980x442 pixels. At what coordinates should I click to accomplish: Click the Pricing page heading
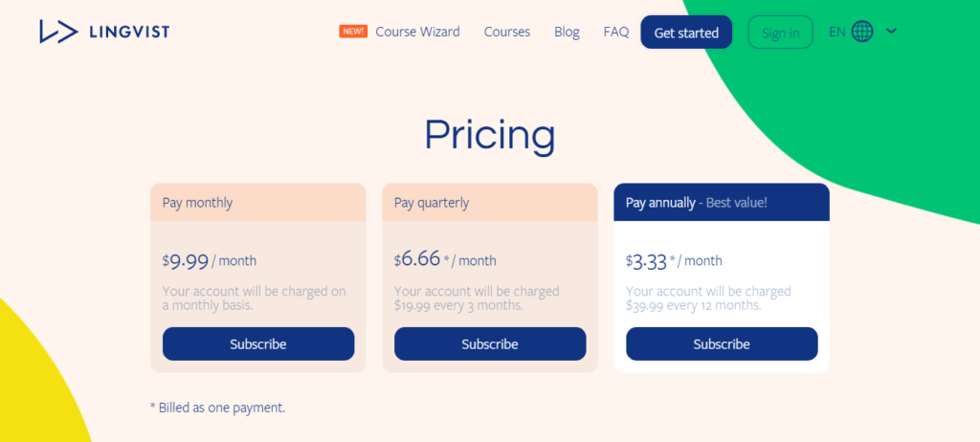tap(490, 135)
